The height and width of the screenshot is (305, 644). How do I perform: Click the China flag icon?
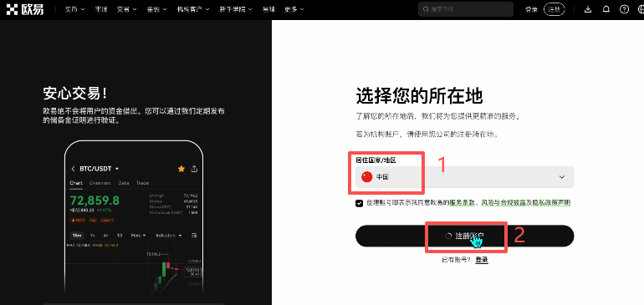[x=366, y=177]
